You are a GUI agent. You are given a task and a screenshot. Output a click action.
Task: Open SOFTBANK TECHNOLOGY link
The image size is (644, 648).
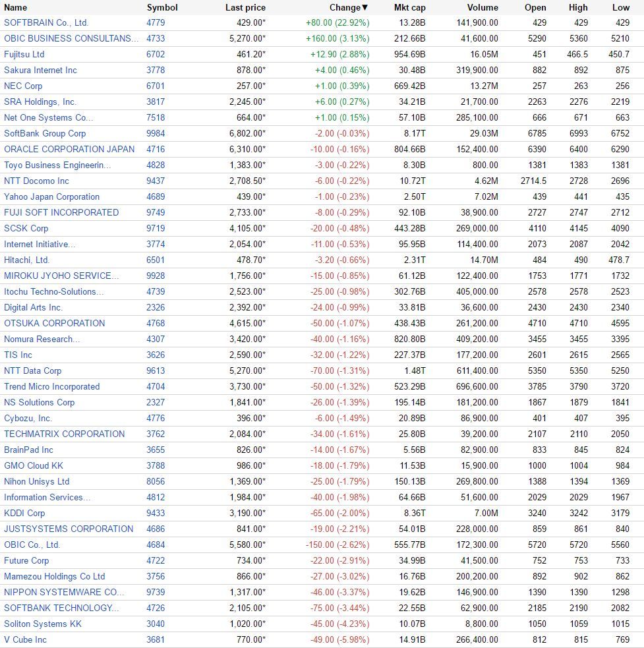tap(61, 608)
